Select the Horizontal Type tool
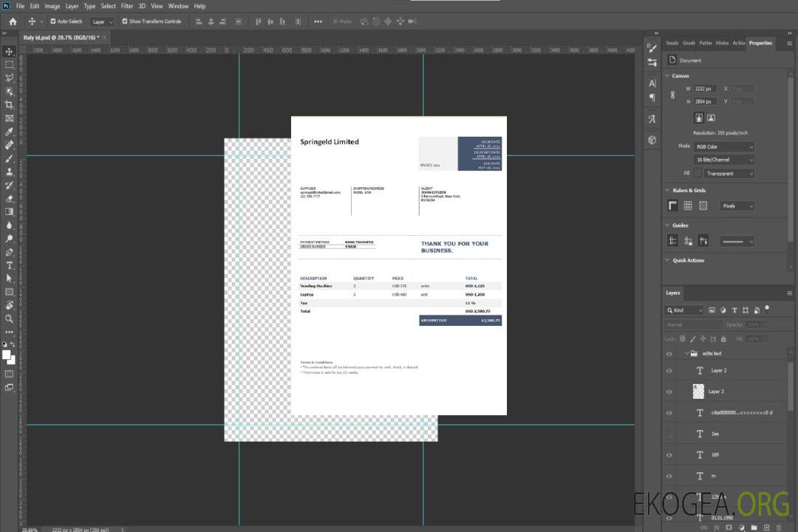The height and width of the screenshot is (532, 798). (9, 265)
